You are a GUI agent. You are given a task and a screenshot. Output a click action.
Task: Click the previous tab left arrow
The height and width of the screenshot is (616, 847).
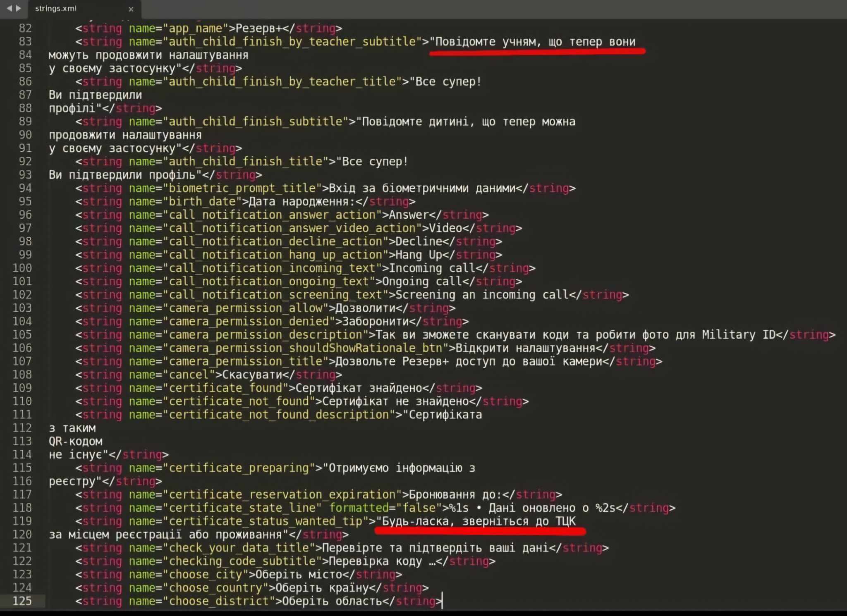click(9, 8)
